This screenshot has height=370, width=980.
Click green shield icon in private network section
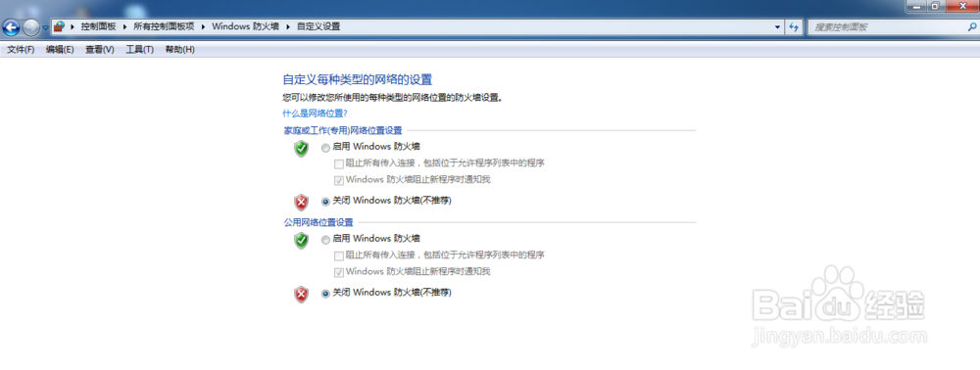tap(302, 149)
